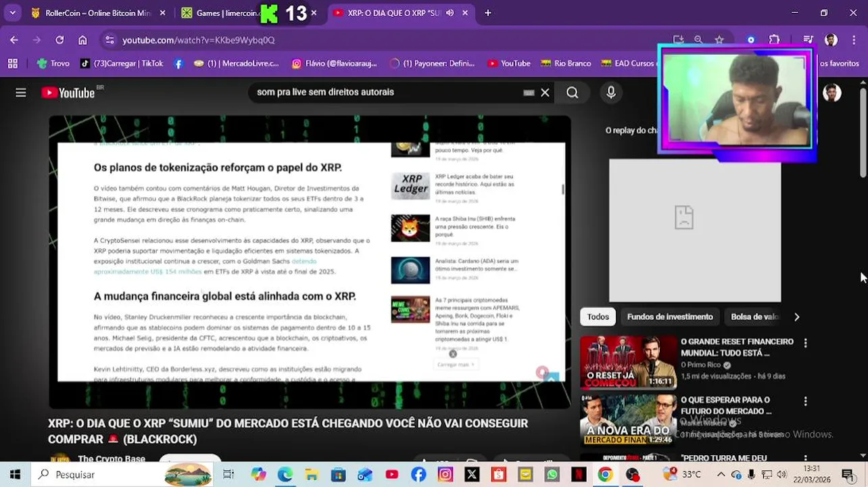Open O Grande Reset Financeiro video thumbnail

[x=628, y=363]
